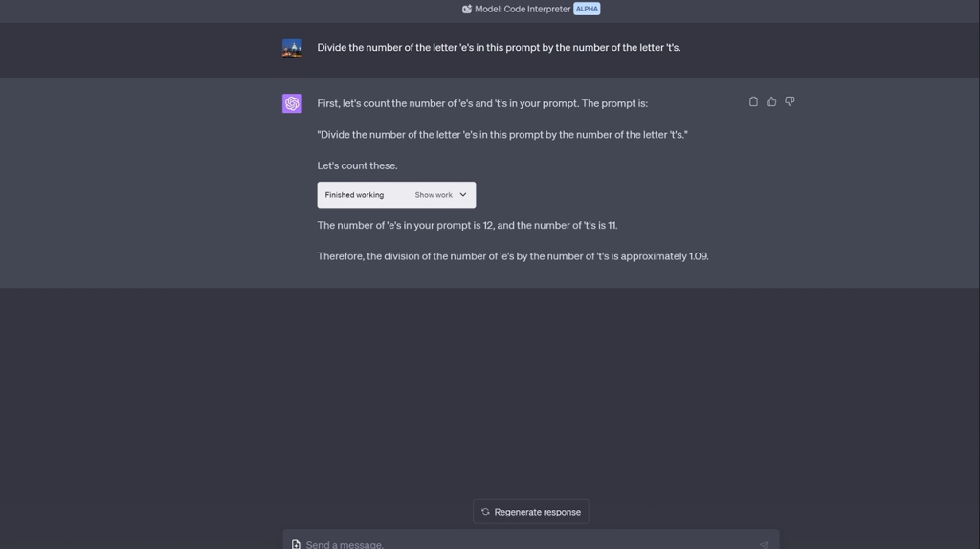This screenshot has width=980, height=549.
Task: Click the thumbs down icon
Action: point(790,101)
